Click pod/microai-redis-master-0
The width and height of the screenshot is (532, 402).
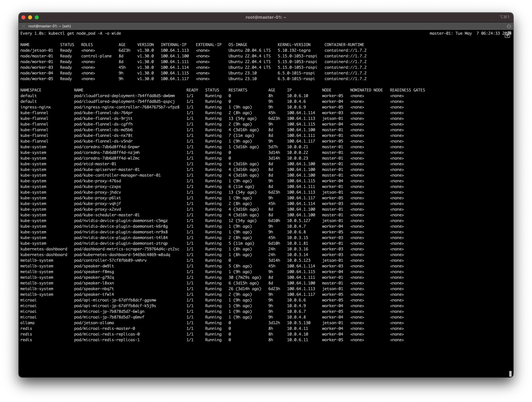click(x=105, y=329)
